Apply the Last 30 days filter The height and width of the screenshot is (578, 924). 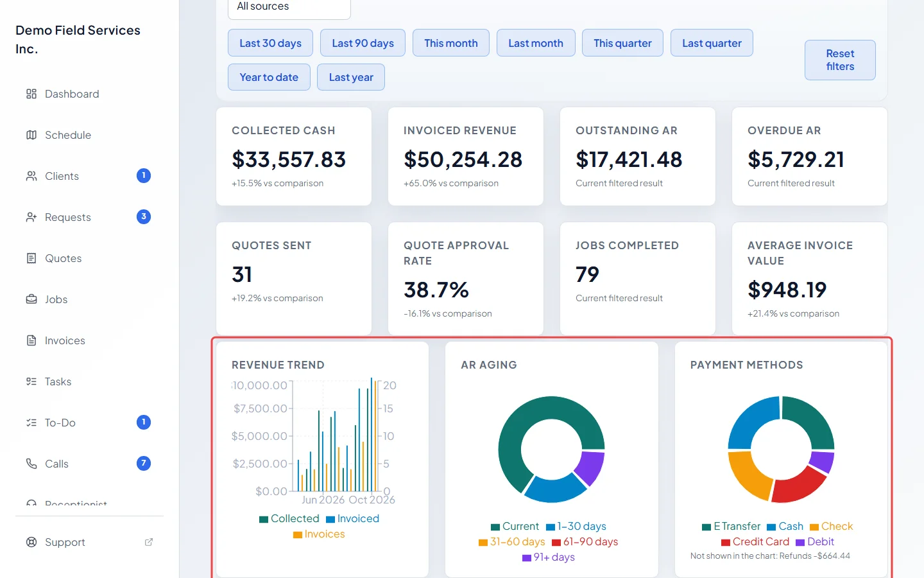tap(270, 43)
